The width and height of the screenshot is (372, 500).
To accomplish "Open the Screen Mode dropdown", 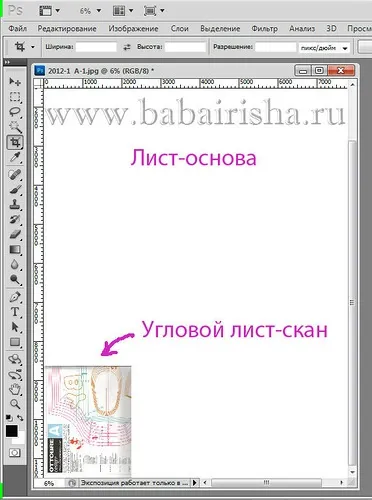I will click(x=154, y=11).
